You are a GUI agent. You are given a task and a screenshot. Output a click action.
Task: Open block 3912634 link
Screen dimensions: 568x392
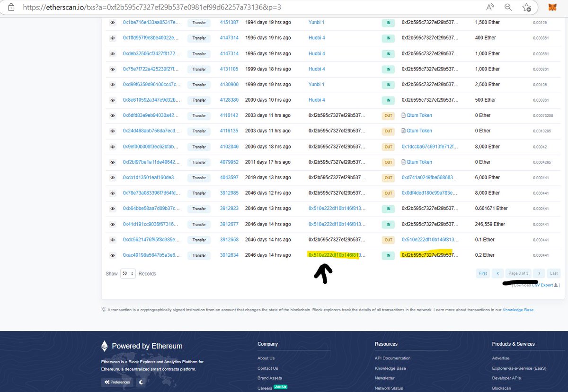click(x=229, y=255)
